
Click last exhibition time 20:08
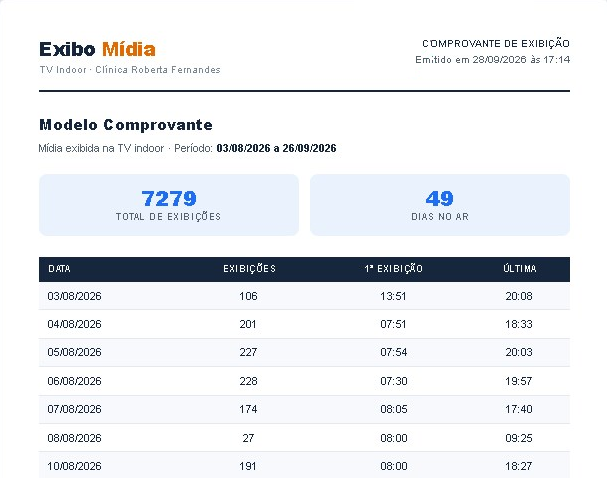pos(519,296)
